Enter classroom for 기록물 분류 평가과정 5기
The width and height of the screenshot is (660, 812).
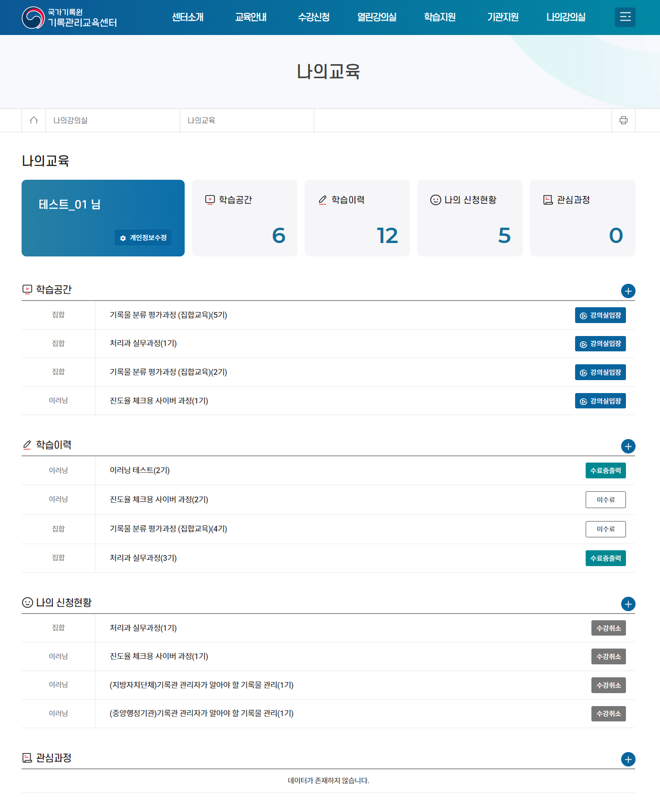click(601, 315)
